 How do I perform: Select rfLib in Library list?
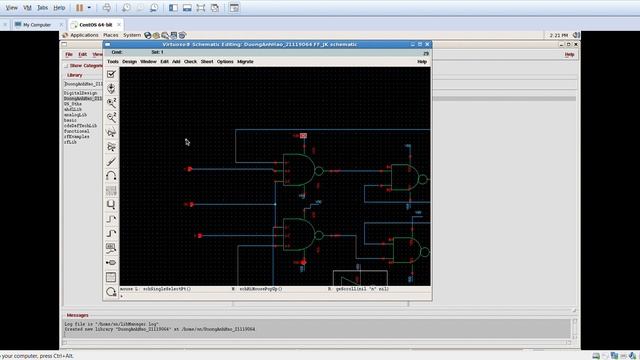[x=70, y=142]
